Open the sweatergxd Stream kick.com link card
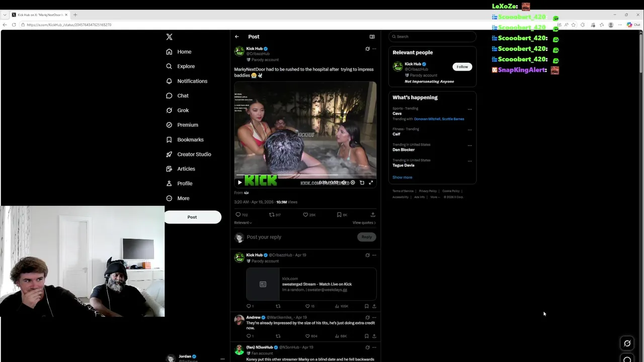Viewport: 644px width, 362px height. [x=311, y=284]
